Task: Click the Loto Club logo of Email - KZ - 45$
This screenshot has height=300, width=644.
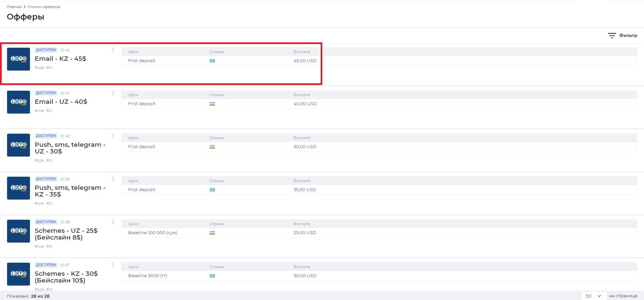Action: pos(19,59)
